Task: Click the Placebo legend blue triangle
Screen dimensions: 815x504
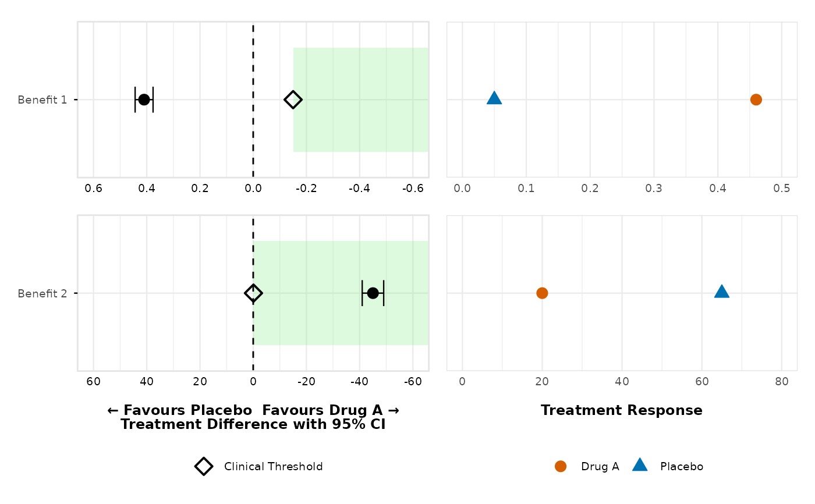Action: [640, 465]
